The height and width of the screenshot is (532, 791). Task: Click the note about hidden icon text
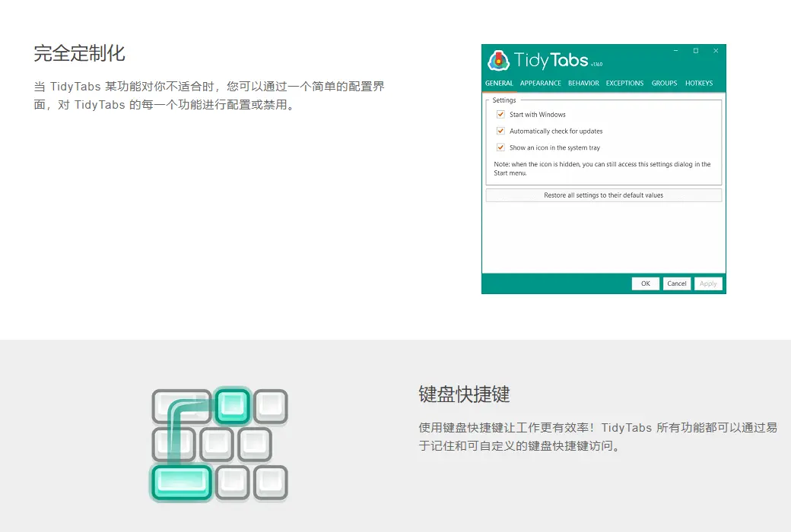point(602,169)
